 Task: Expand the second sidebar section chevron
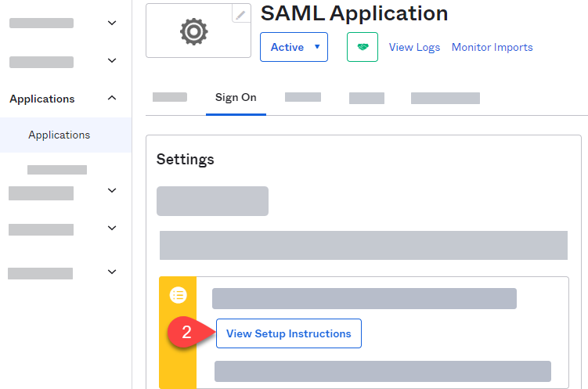pos(112,60)
